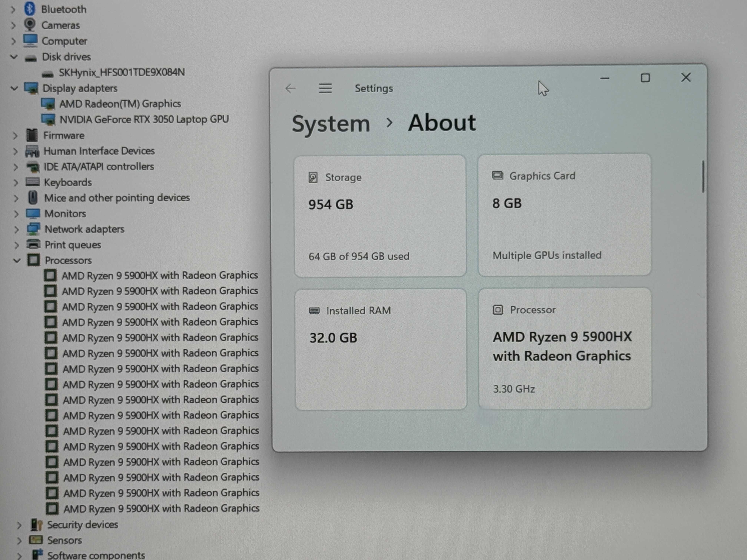Expand the Computer tree node
Screen dimensions: 747x560
click(14, 41)
